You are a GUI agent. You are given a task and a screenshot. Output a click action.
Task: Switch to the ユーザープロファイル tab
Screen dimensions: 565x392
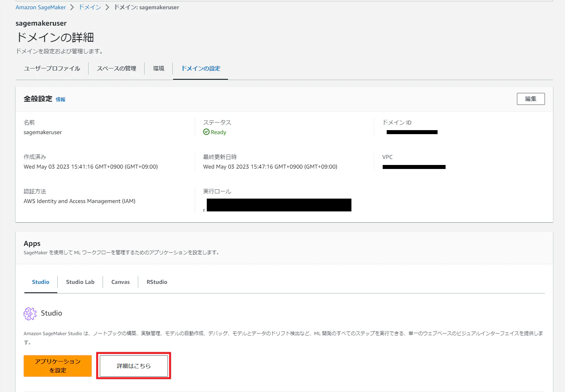(x=51, y=68)
